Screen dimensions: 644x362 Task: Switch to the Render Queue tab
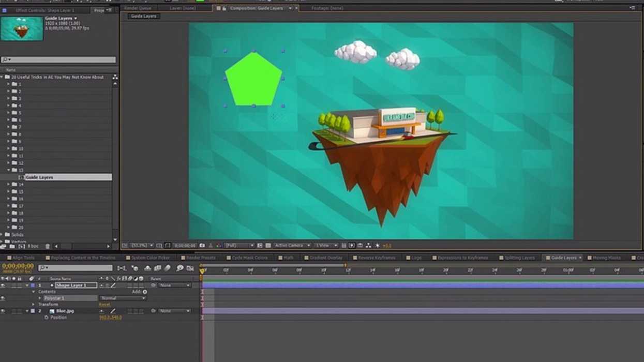point(139,8)
